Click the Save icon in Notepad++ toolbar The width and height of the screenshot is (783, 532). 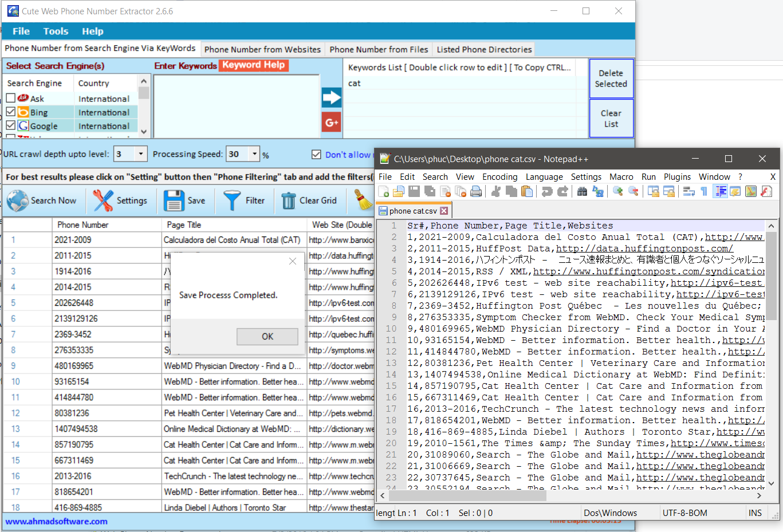pyautogui.click(x=414, y=191)
